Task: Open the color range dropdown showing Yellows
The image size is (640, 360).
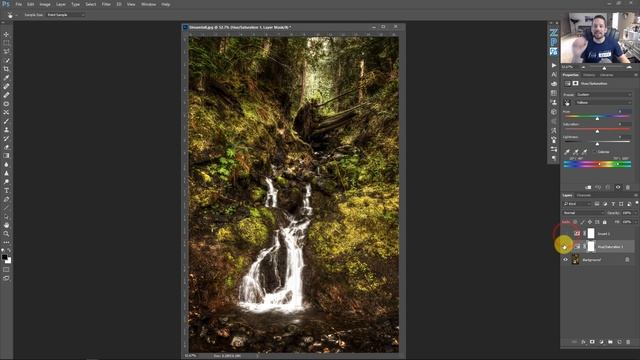Action: pyautogui.click(x=604, y=103)
